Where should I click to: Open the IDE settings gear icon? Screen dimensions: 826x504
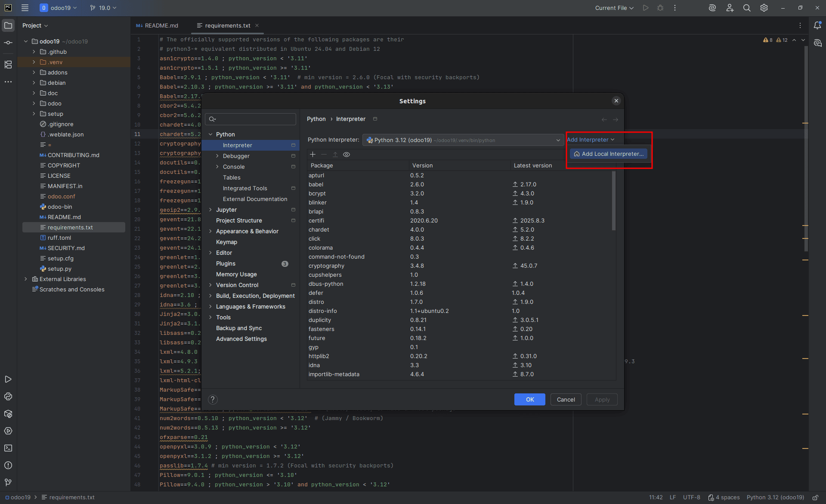[x=764, y=8]
